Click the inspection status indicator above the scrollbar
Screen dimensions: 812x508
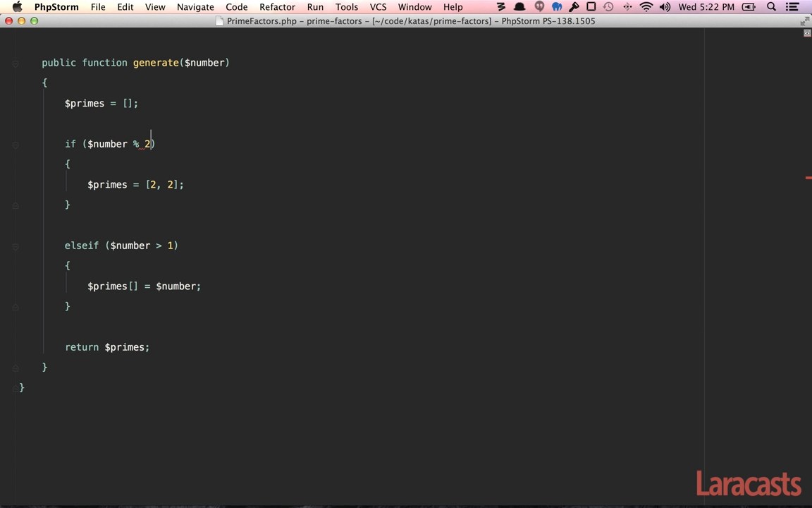pos(807,33)
